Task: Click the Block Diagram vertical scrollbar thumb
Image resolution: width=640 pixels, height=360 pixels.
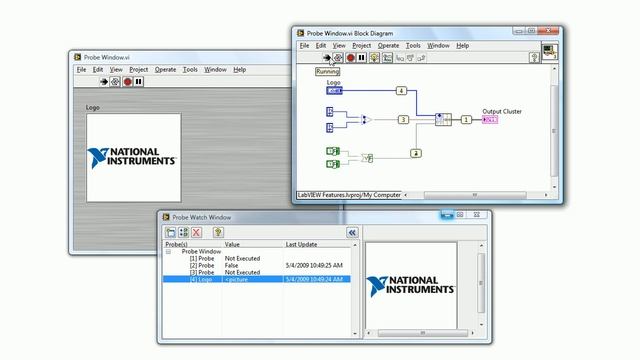Action: pyautogui.click(x=554, y=131)
